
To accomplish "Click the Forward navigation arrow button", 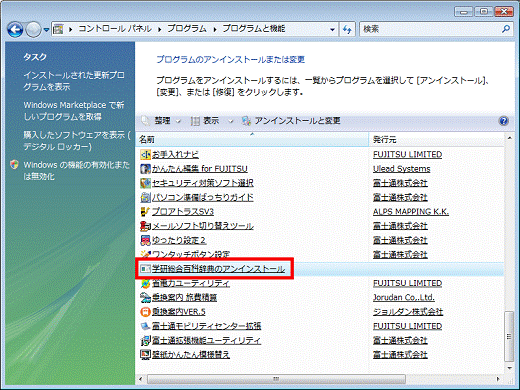I will coord(34,30).
